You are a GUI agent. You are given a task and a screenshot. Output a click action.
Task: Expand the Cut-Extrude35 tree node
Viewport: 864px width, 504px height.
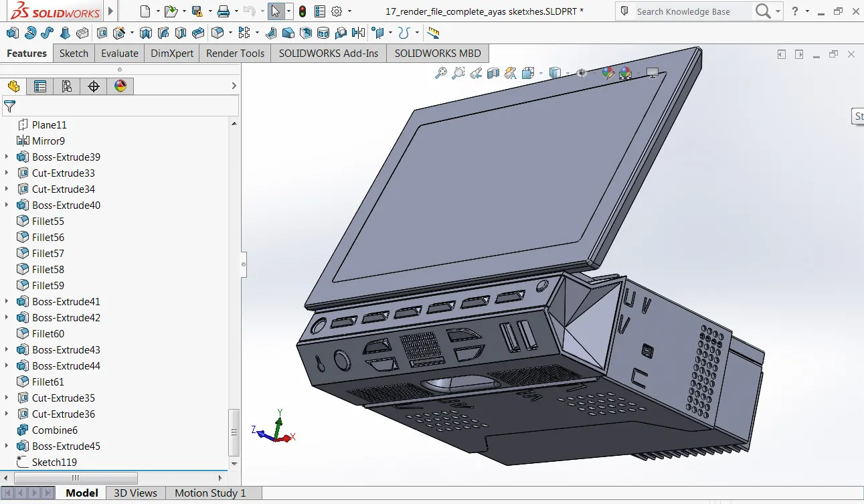(x=7, y=398)
